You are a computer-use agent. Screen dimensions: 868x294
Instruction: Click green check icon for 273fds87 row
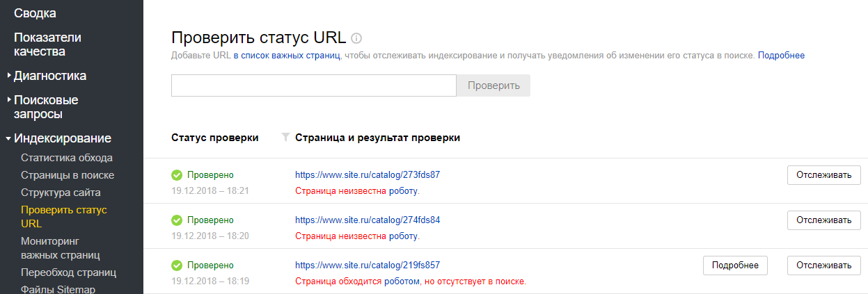(x=177, y=175)
